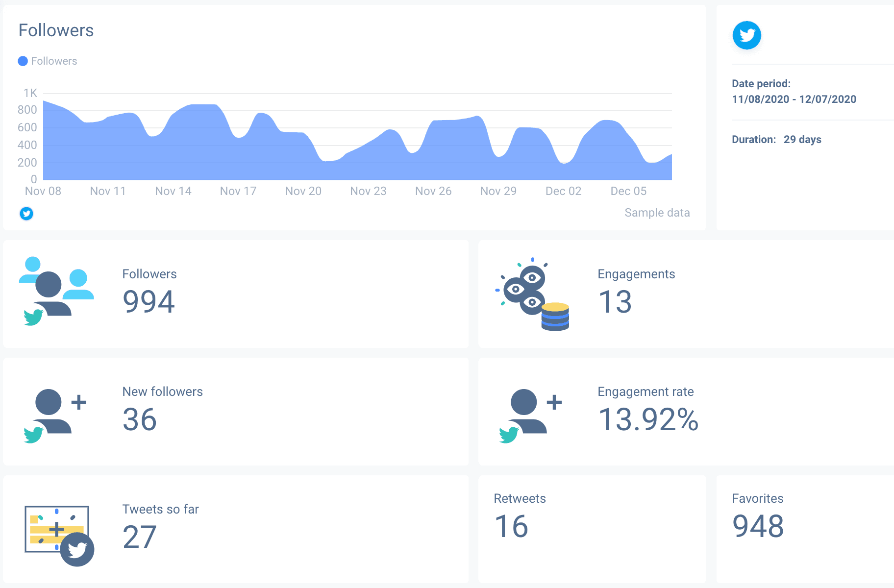This screenshot has width=894, height=588.
Task: Click the Favorites card label
Action: [x=757, y=498]
